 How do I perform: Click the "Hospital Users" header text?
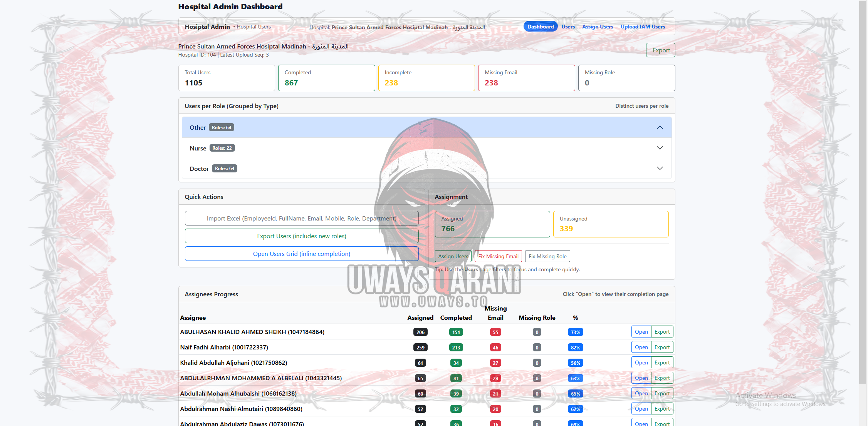tap(254, 27)
